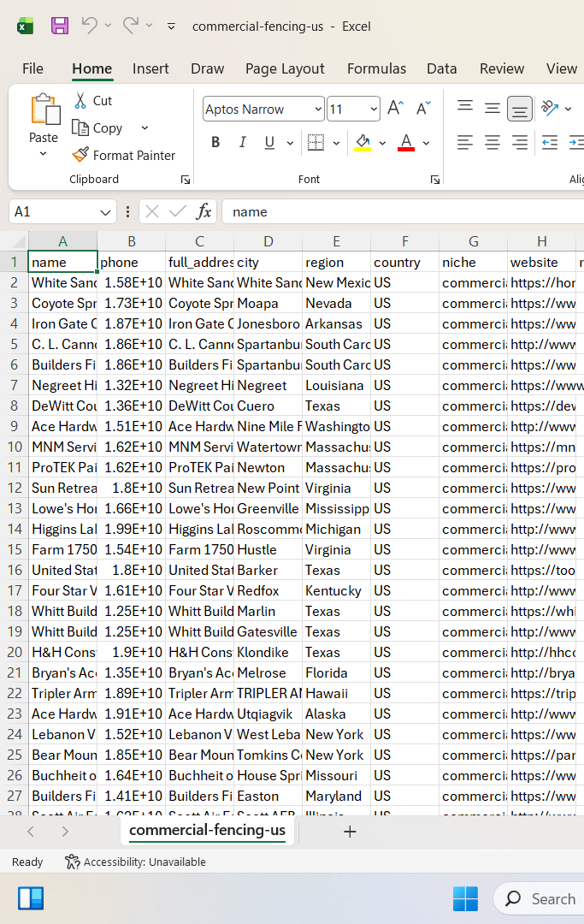Toggle italic formatting
Screen dimensions: 584x924
click(242, 142)
